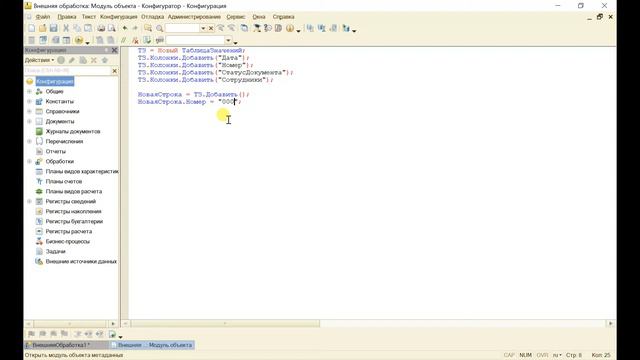Click the Help round icon in toolbar
640x360 pixels.
coord(289,28)
